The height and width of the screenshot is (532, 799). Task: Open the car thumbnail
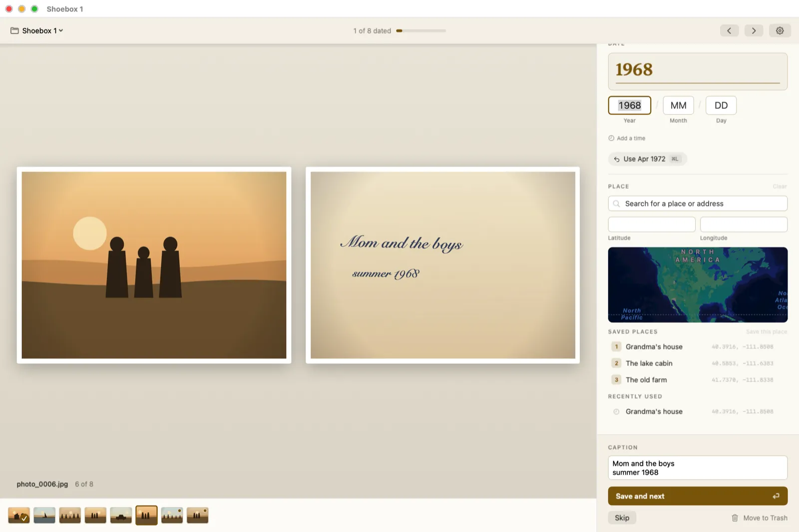tap(121, 515)
